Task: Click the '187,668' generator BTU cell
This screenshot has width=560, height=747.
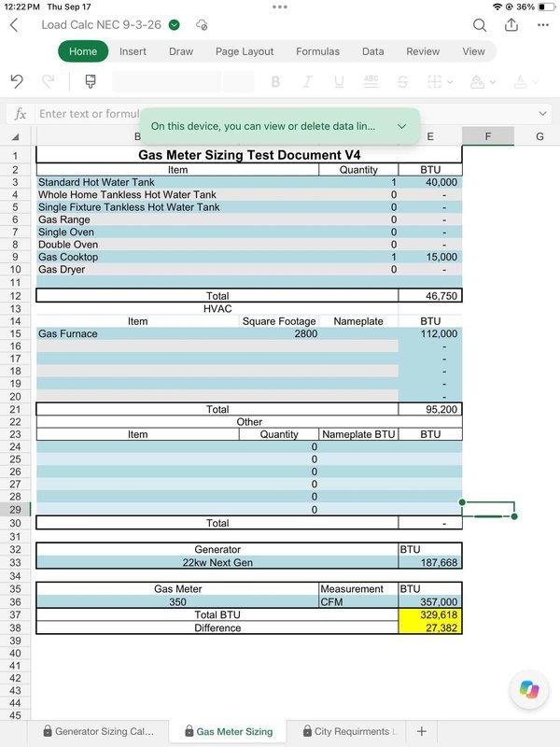Action: pyautogui.click(x=430, y=563)
